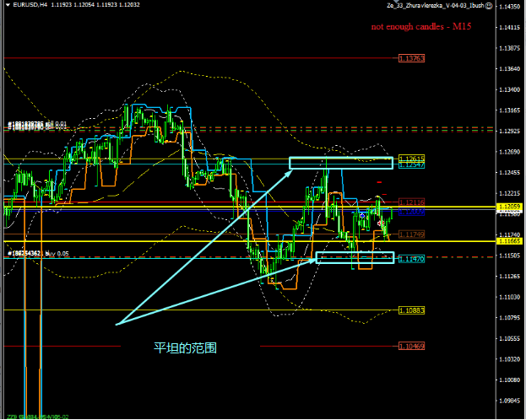526x420 pixels.
Task: Click the Ze_33_Zhuravlerezka EA name label
Action: pyautogui.click(x=434, y=6)
